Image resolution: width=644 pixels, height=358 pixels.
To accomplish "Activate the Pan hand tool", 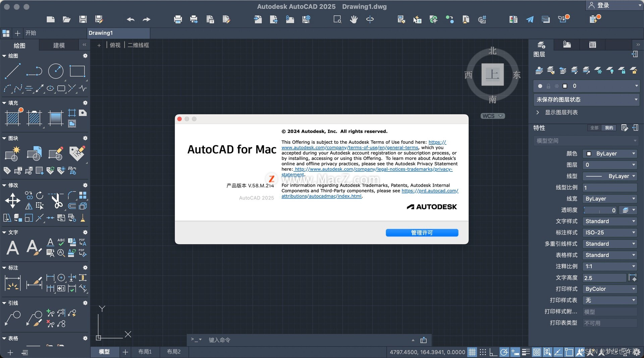I will tap(354, 19).
